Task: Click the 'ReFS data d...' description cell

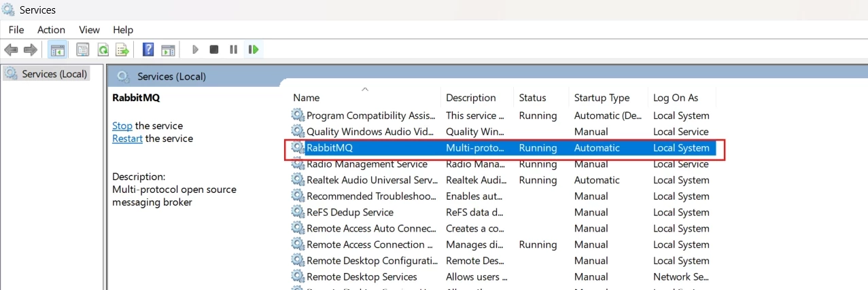Action: coord(474,212)
